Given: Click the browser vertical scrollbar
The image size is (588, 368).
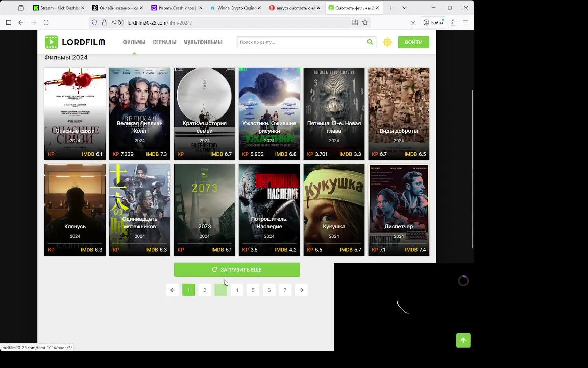Looking at the screenshot, I should (472, 169).
